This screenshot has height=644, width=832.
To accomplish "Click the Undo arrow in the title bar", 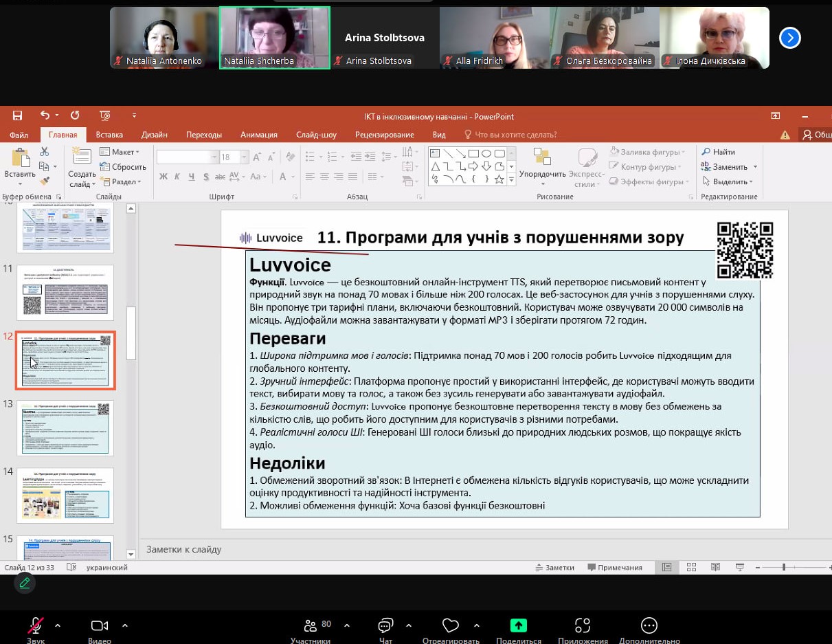I will (45, 115).
